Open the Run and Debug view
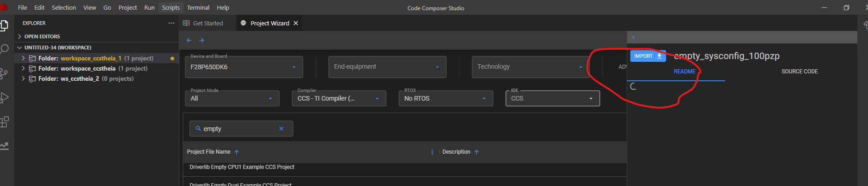Viewport: 868px width, 186px height. (4, 98)
